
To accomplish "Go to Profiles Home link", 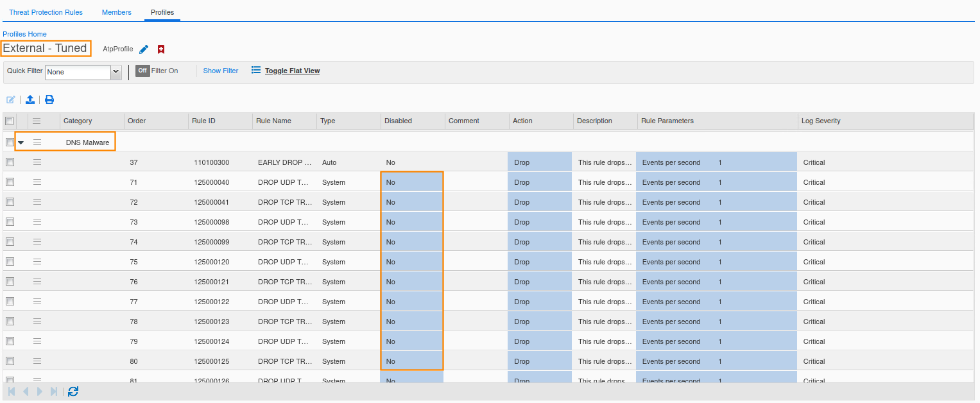I will tap(24, 34).
